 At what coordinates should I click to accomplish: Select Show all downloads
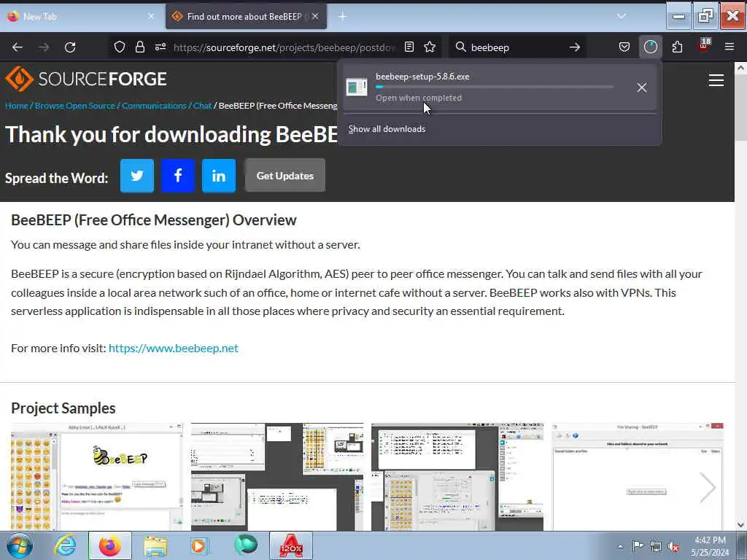click(387, 129)
